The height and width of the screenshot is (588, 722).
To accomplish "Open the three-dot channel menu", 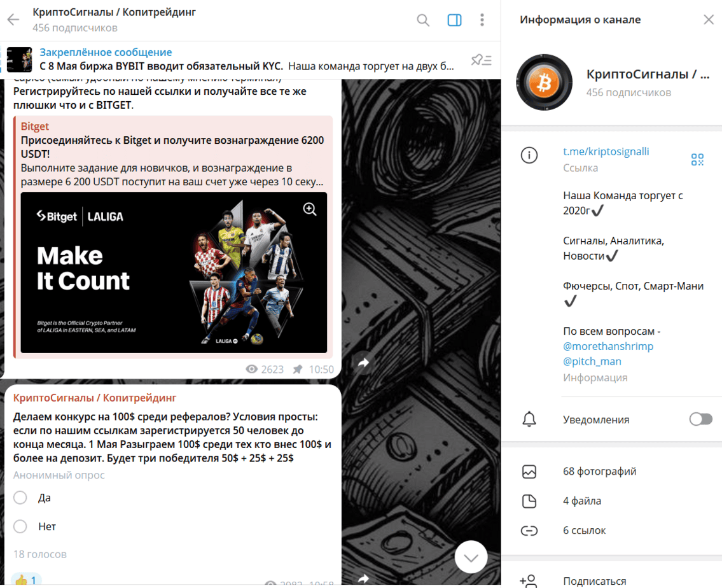I will point(482,20).
